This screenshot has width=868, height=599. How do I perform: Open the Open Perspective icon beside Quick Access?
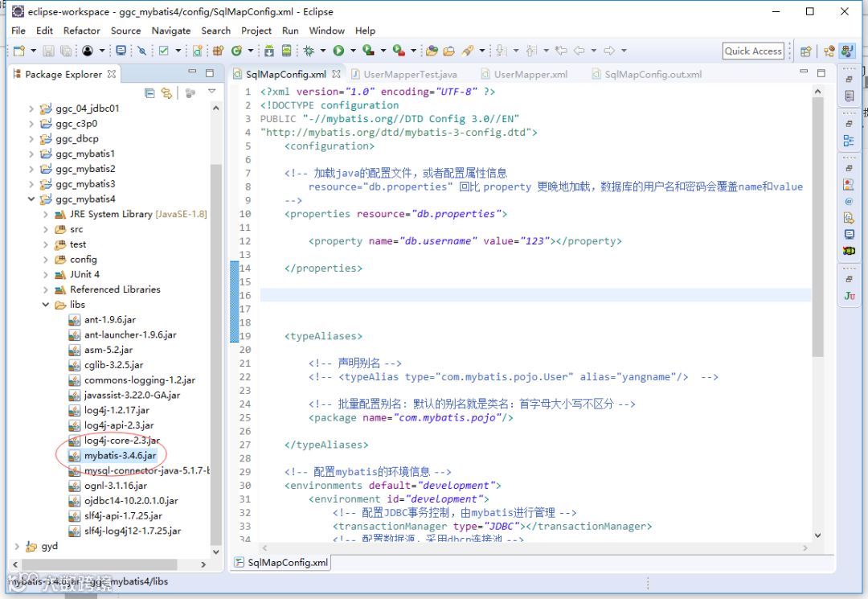coord(805,51)
